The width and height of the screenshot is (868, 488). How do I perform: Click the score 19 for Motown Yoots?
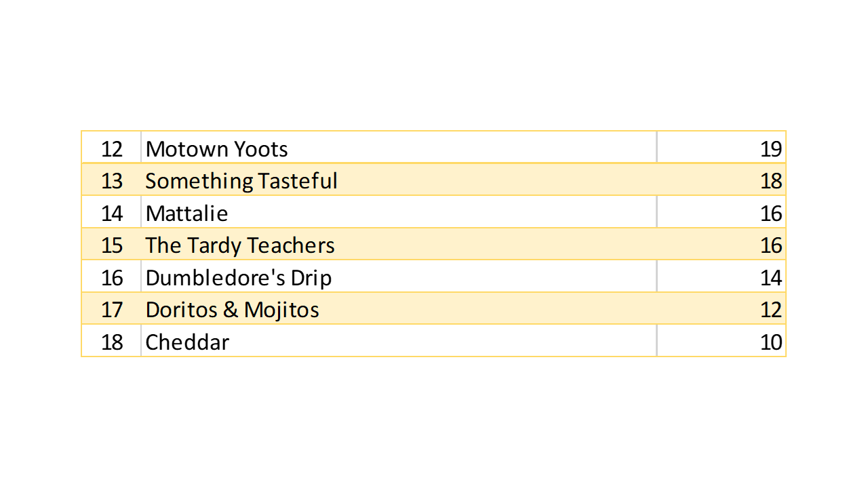[771, 148]
